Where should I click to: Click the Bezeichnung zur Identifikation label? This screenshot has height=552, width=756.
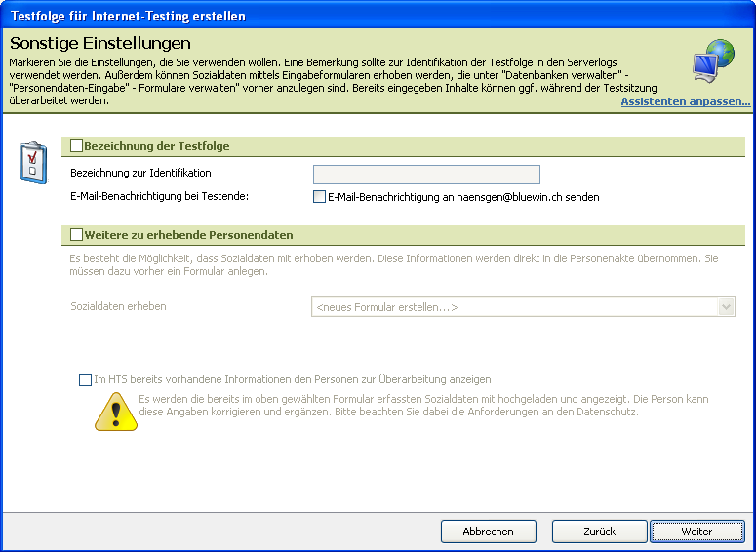click(x=140, y=173)
